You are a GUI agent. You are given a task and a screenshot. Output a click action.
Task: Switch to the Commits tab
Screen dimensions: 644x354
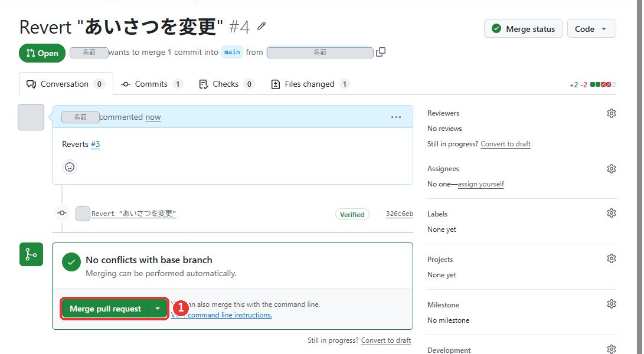pyautogui.click(x=152, y=84)
